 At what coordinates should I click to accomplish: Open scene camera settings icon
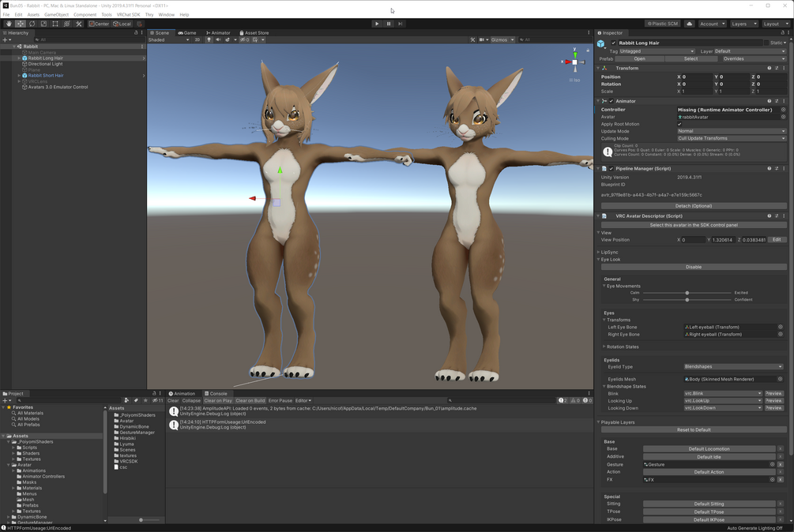(x=482, y=40)
